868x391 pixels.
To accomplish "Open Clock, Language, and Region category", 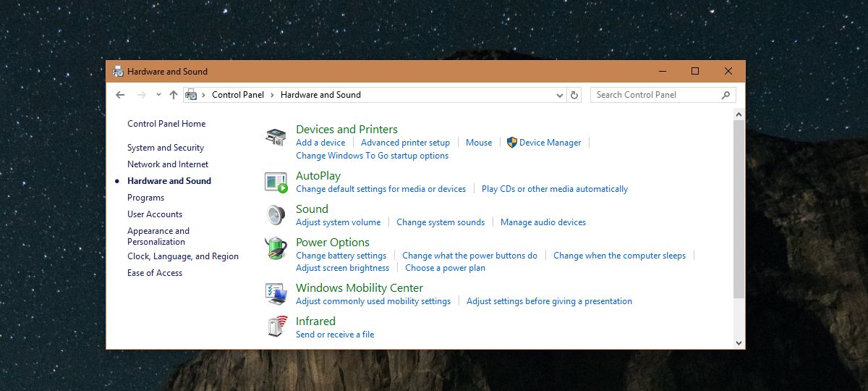I will pyautogui.click(x=183, y=256).
